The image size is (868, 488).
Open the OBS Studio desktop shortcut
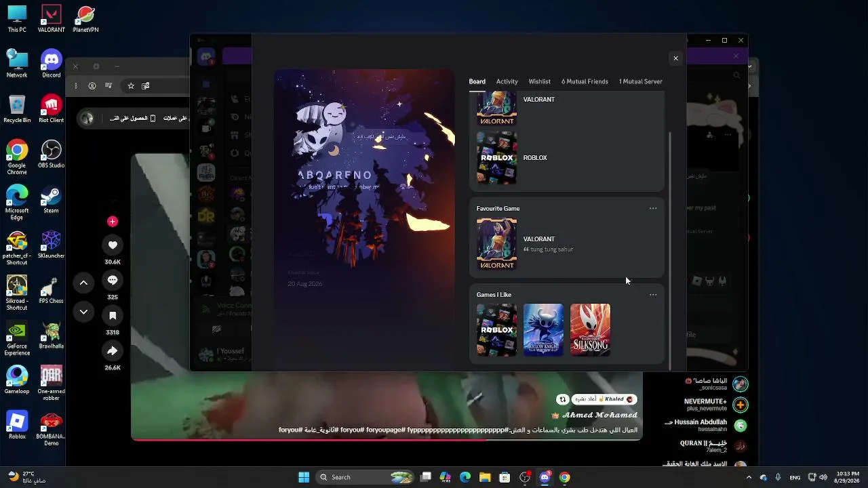52,155
